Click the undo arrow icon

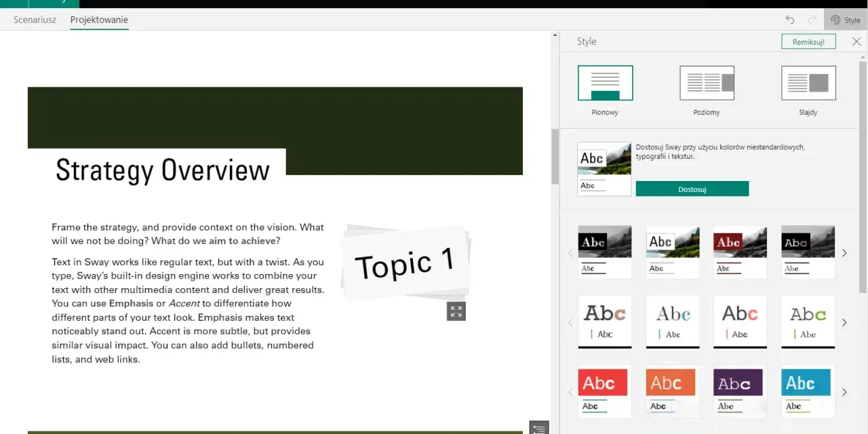790,20
